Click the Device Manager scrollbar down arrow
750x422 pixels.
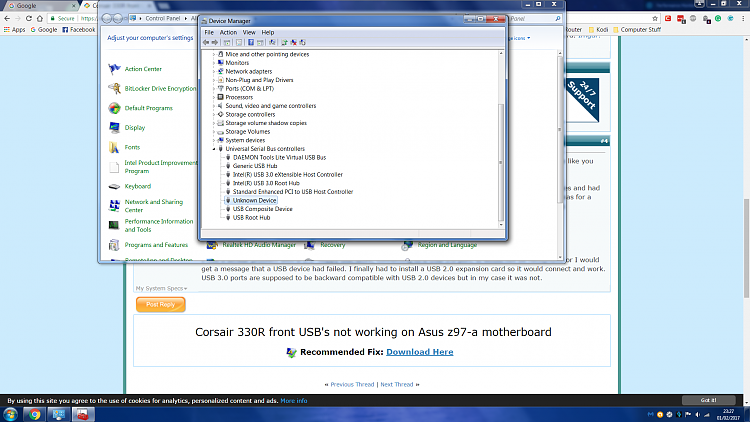[501, 224]
